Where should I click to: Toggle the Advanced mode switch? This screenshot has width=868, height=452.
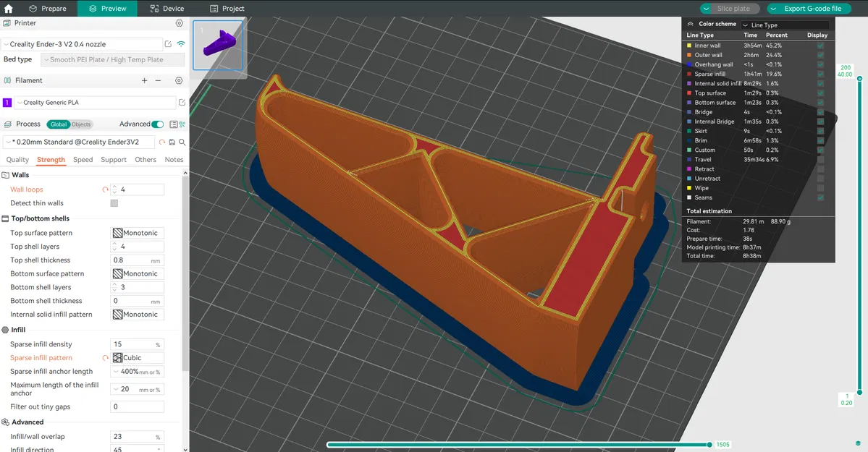click(158, 124)
